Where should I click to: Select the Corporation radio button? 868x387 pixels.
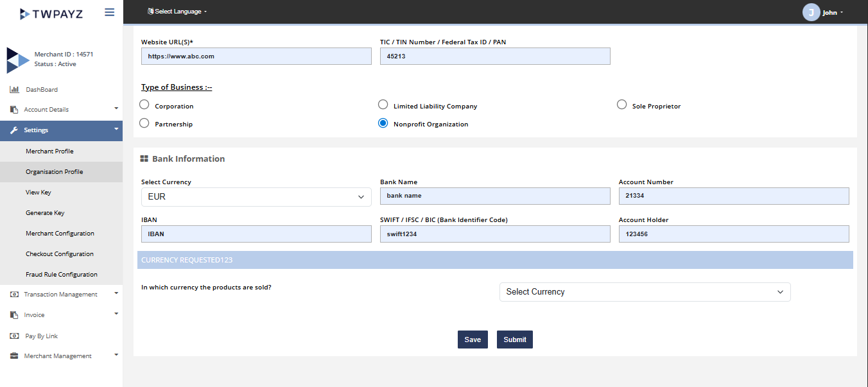click(x=144, y=105)
